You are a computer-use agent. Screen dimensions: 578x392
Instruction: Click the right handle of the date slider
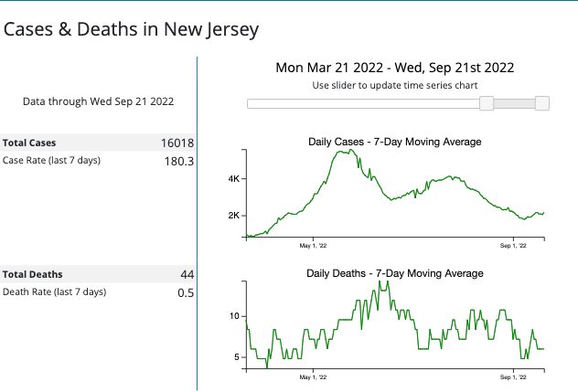(x=542, y=103)
